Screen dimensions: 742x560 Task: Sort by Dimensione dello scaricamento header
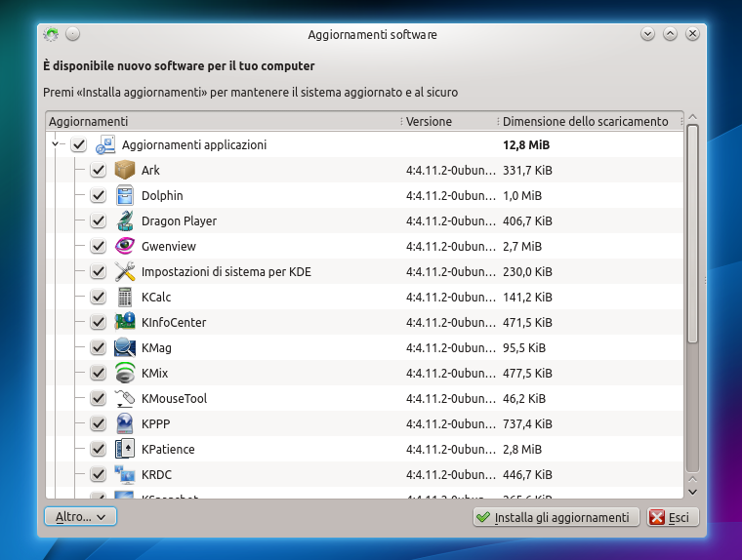point(590,122)
